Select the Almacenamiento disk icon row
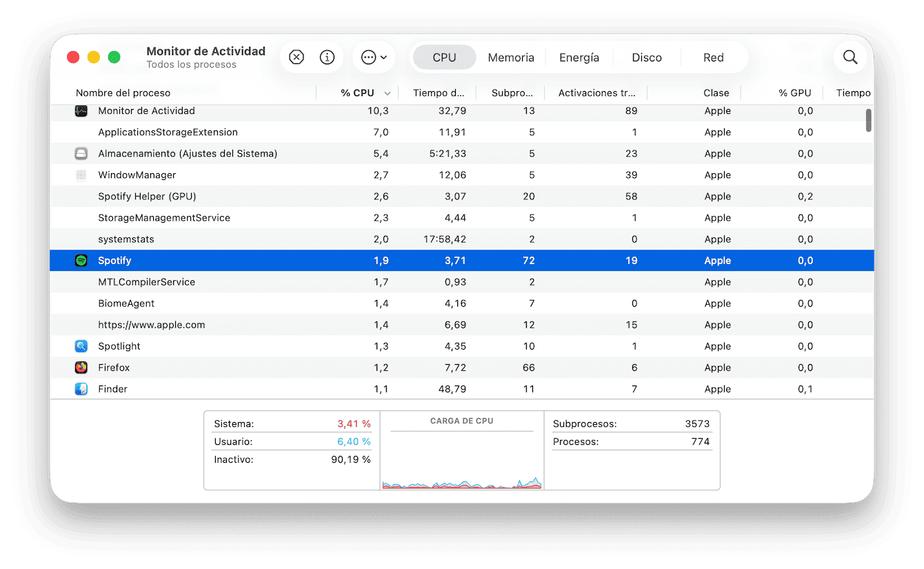Viewport: 924px width, 569px height. pyautogui.click(x=81, y=154)
